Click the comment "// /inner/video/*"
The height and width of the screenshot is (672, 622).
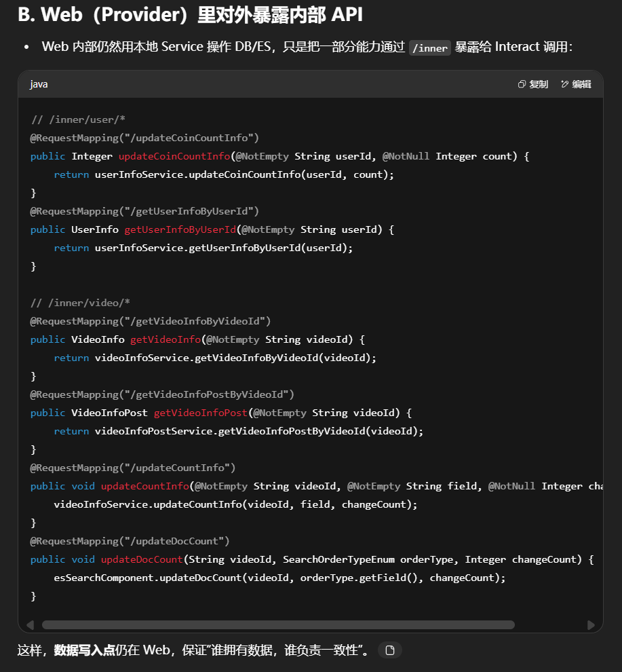coord(81,303)
